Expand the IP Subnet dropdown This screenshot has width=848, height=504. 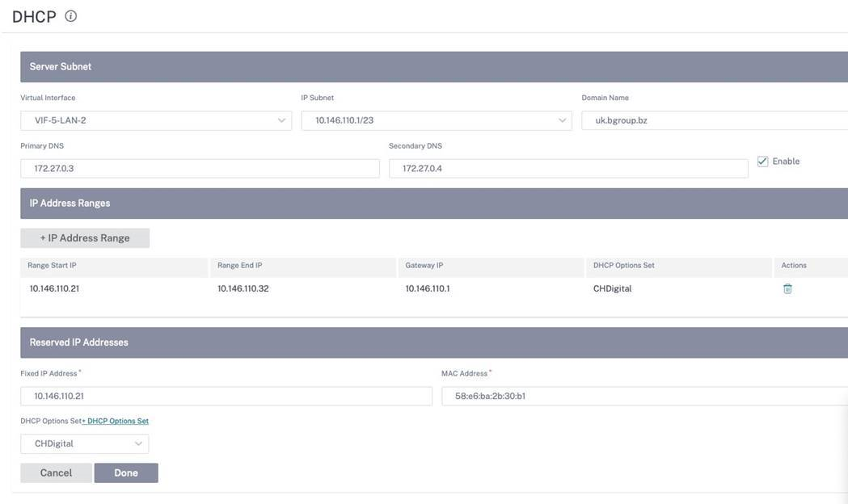pyautogui.click(x=437, y=120)
